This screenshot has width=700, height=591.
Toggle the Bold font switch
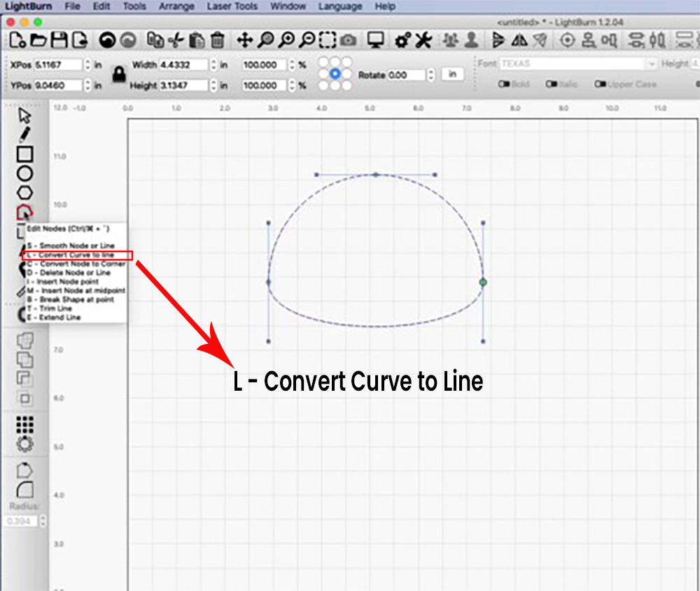pyautogui.click(x=503, y=85)
